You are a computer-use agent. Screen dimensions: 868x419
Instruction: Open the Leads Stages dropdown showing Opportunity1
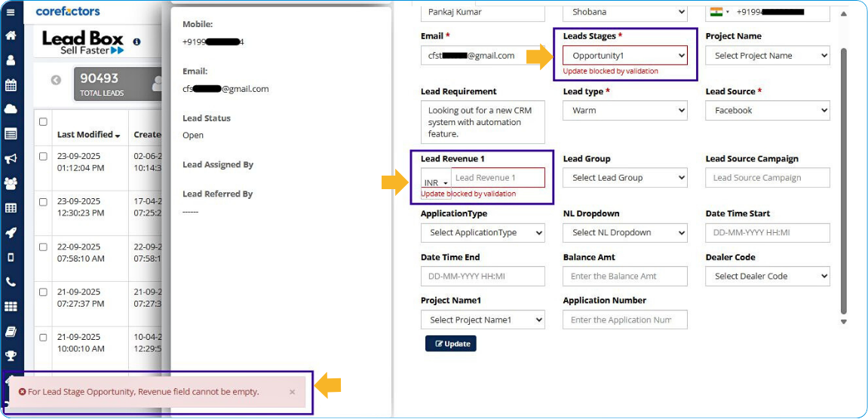[625, 55]
